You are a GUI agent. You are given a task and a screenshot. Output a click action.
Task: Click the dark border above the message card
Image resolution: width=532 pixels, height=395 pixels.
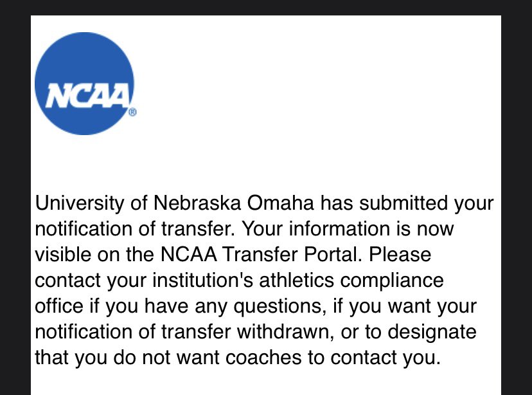tap(266, 8)
